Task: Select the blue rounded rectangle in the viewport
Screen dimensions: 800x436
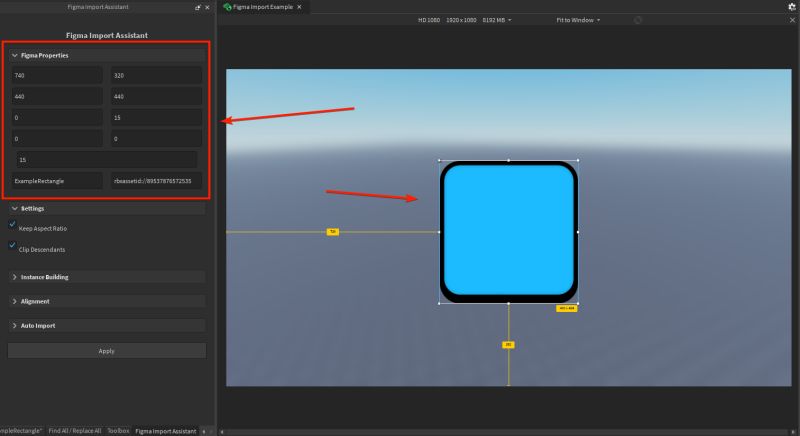Action: pos(509,229)
